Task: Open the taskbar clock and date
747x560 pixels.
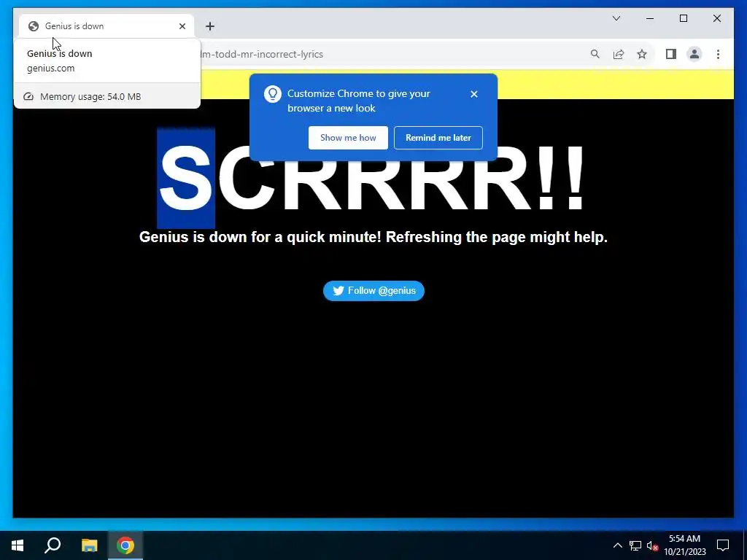Action: (x=684, y=545)
